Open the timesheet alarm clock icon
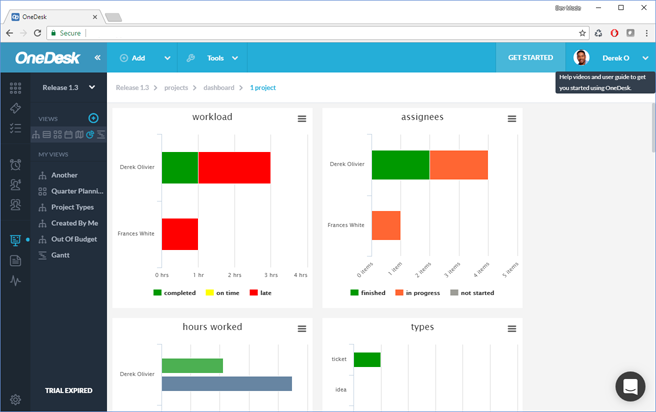 pyautogui.click(x=15, y=165)
